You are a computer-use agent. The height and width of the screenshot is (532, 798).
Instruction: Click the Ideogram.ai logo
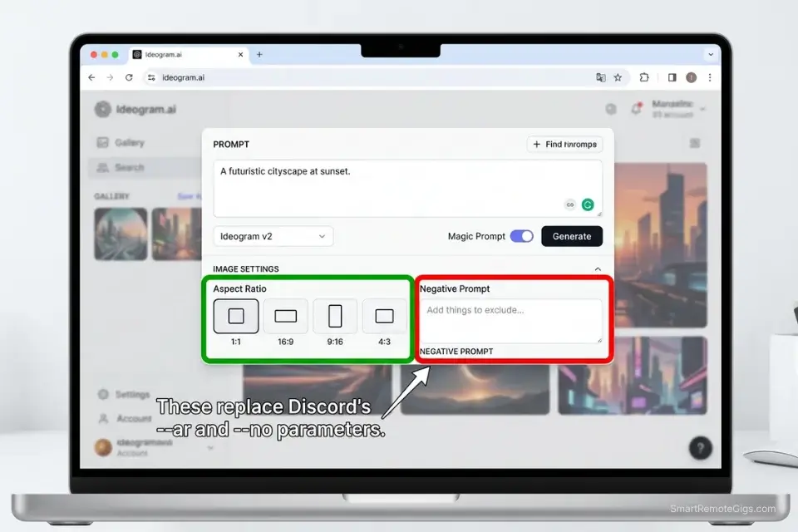(x=135, y=110)
